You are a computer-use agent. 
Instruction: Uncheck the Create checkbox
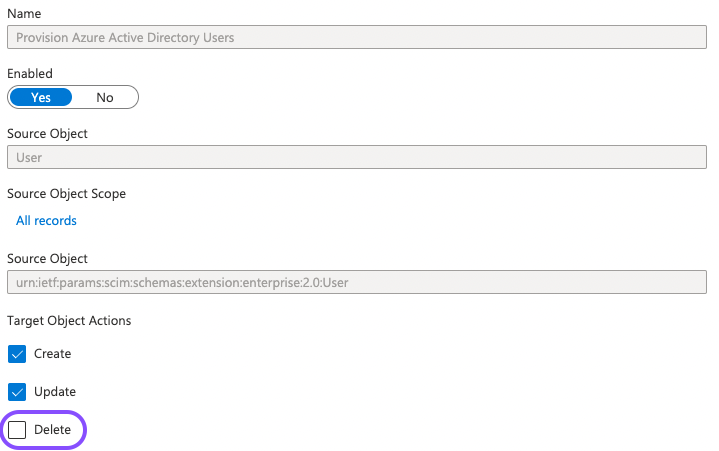click(x=17, y=354)
